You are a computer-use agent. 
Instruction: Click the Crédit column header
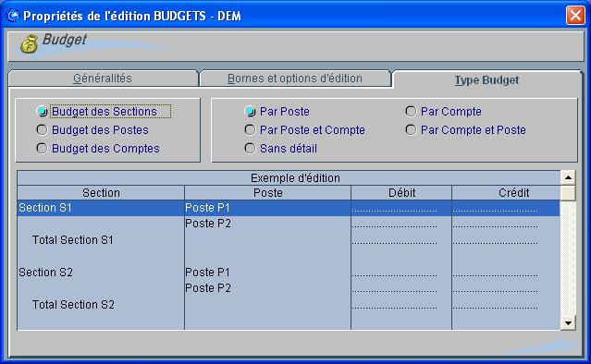pyautogui.click(x=506, y=193)
